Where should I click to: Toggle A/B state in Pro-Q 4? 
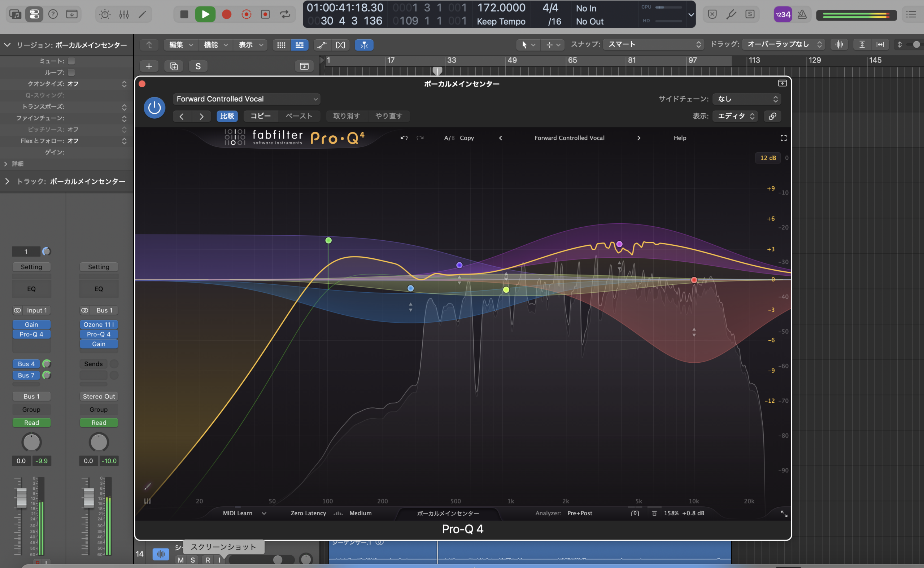(x=449, y=138)
